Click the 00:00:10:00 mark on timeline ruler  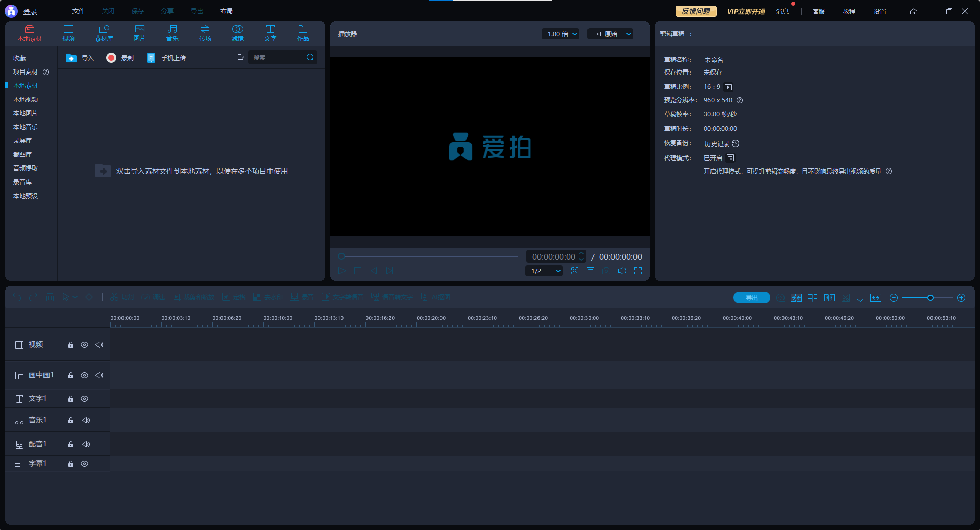click(x=278, y=318)
